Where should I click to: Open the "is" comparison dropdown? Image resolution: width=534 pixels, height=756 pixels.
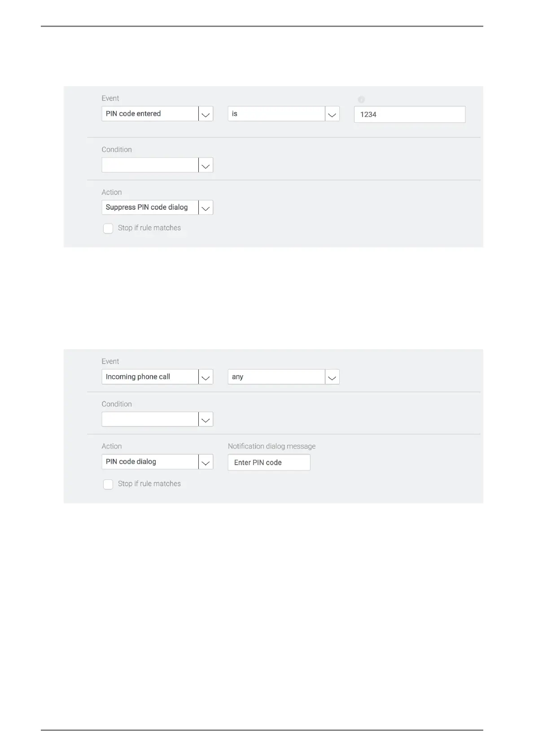pyautogui.click(x=276, y=114)
